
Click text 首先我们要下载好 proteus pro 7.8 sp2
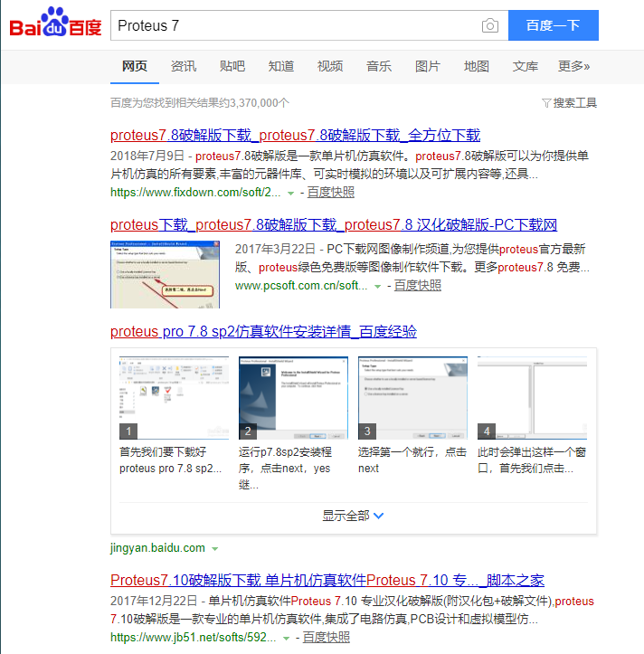[x=171, y=460]
